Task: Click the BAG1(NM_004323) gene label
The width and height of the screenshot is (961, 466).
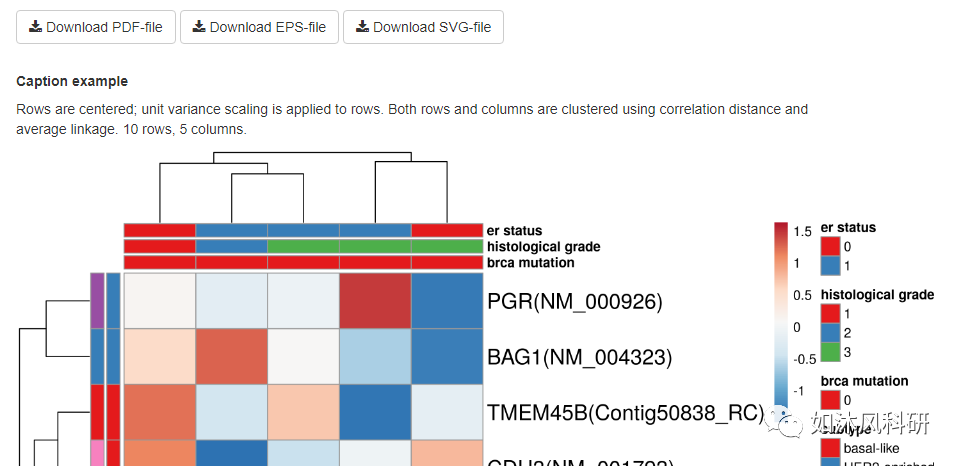Action: pyautogui.click(x=579, y=356)
